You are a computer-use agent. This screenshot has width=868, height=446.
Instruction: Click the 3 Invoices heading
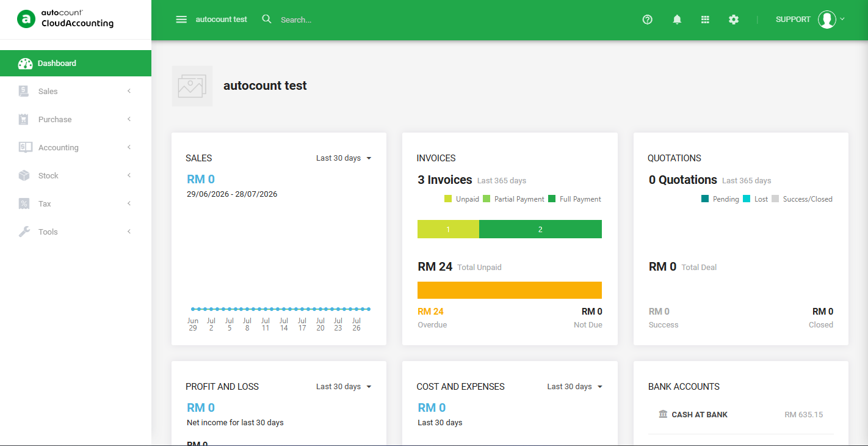point(445,180)
